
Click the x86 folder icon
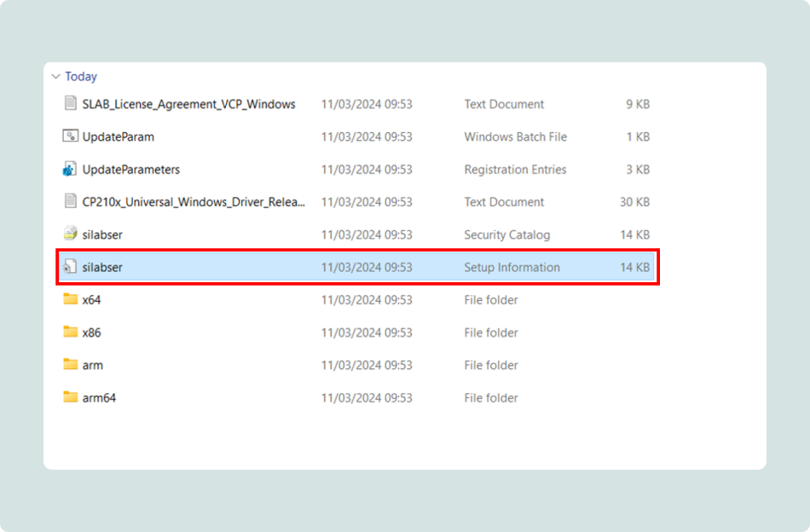(70, 332)
